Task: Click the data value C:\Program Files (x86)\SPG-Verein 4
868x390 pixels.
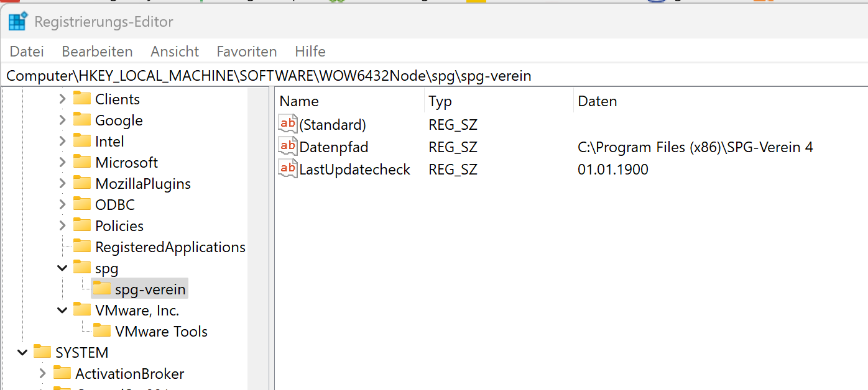Action: coord(695,147)
